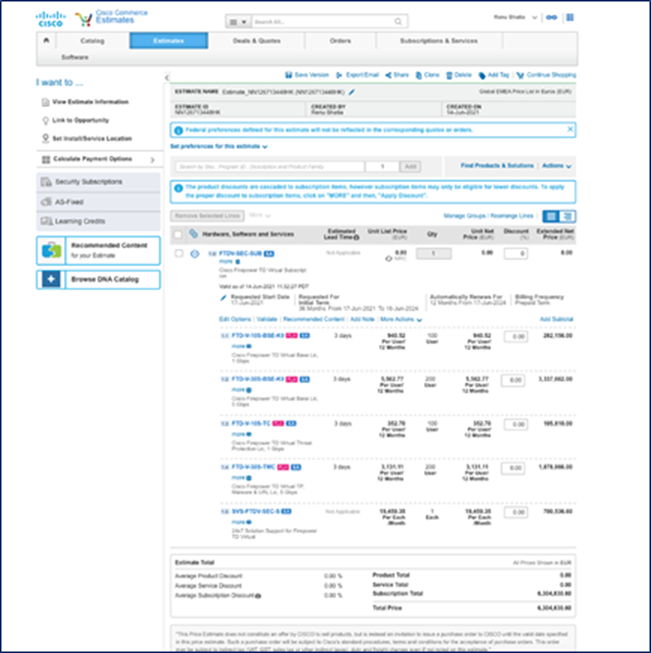Viewport: 651px width, 653px height.
Task: Click Add Note link
Action: (362, 319)
